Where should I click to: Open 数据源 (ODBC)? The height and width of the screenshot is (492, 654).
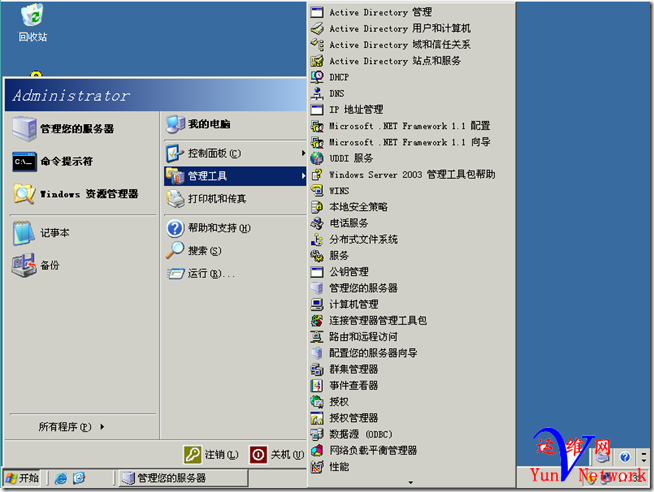point(411,434)
